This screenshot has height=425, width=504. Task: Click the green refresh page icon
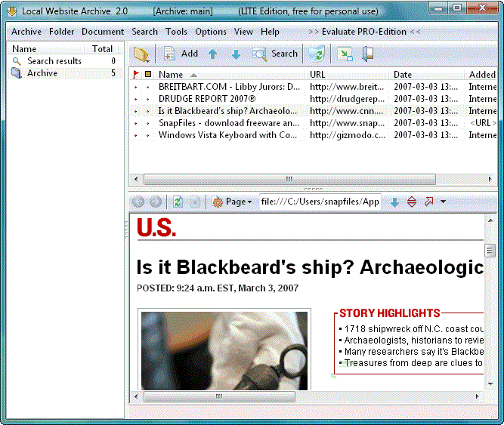tap(178, 202)
